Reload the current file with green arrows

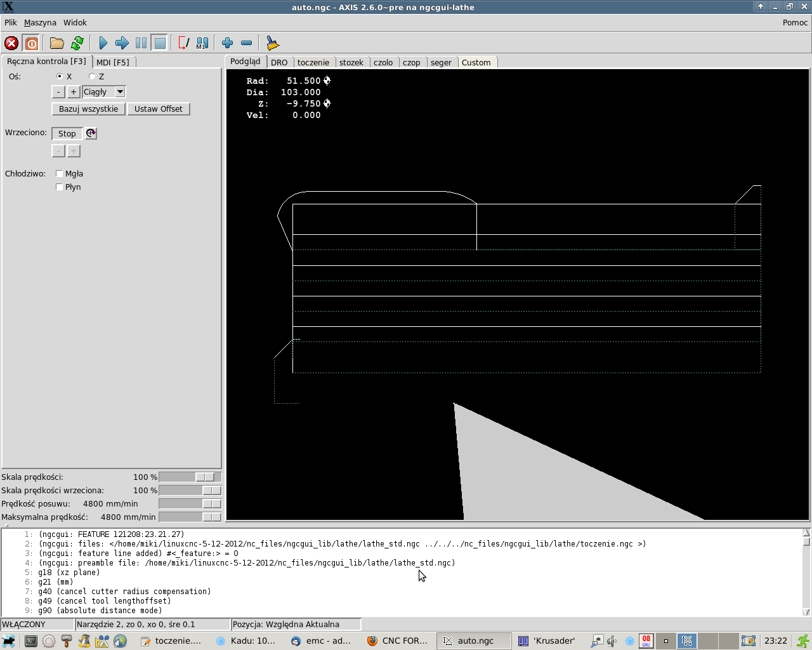(77, 43)
